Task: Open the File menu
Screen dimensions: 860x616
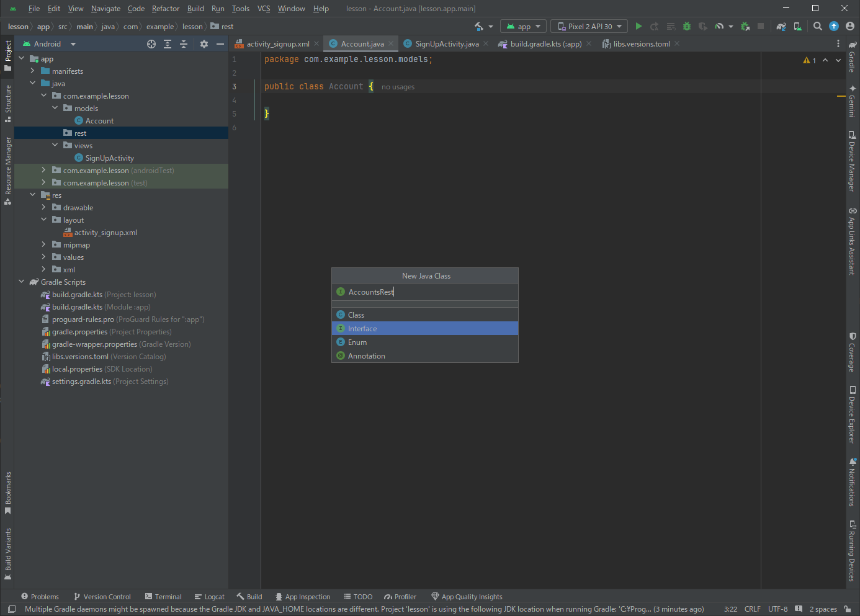Action: coord(34,9)
